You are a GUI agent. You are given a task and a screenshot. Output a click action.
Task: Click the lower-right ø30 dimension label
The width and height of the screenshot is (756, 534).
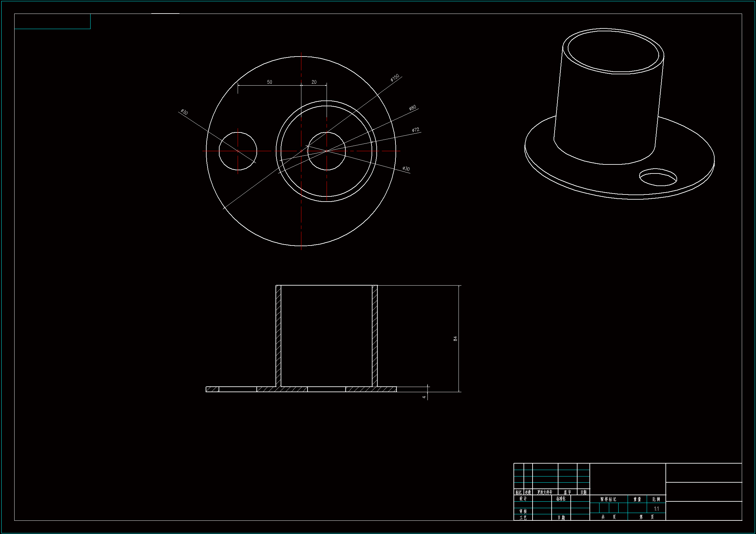coord(406,169)
